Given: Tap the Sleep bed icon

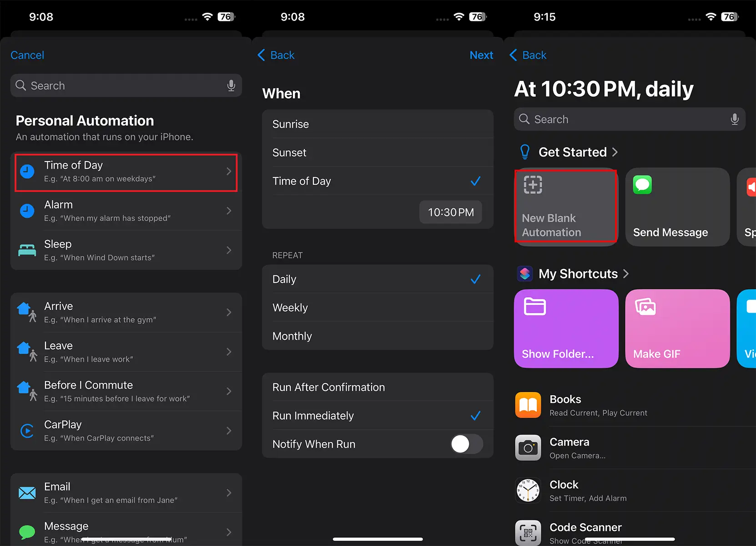Looking at the screenshot, I should coord(27,250).
